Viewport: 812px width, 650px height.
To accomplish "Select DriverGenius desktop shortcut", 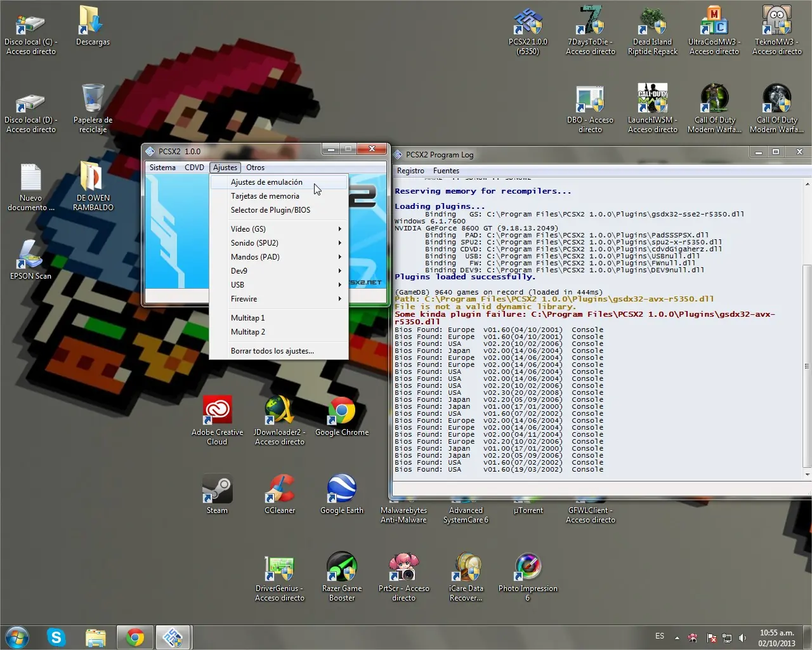I will (280, 577).
